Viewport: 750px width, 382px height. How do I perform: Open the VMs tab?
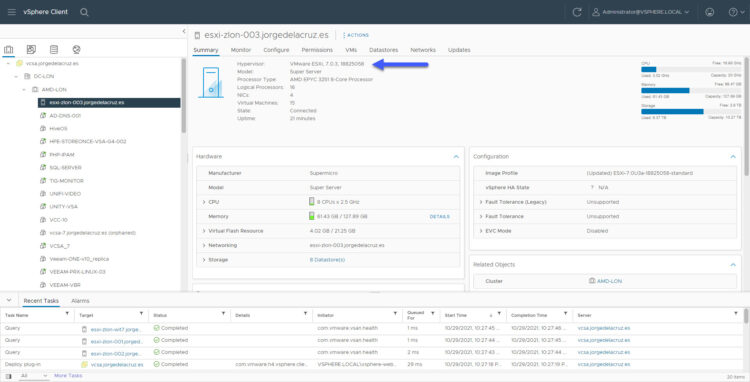pyautogui.click(x=351, y=50)
